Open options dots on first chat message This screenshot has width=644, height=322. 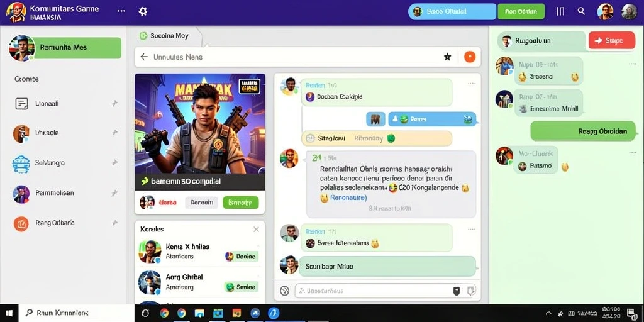click(472, 84)
